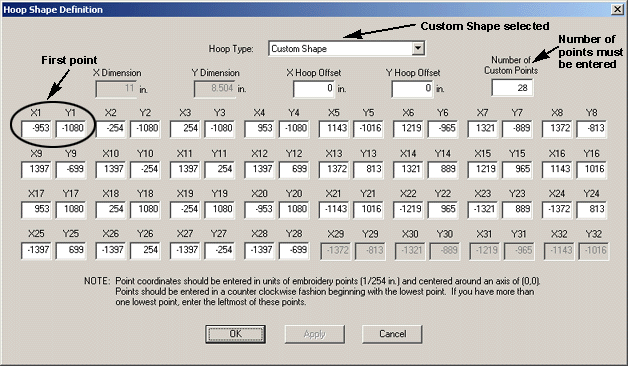Open the Hoop Type dropdown arrow
Screen dimensions: 628x366
click(x=418, y=48)
